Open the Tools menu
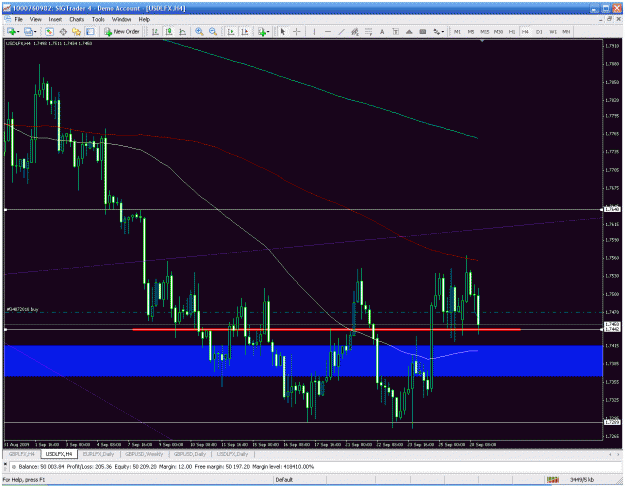Viewport: 625px width, 486px height. coord(98,19)
